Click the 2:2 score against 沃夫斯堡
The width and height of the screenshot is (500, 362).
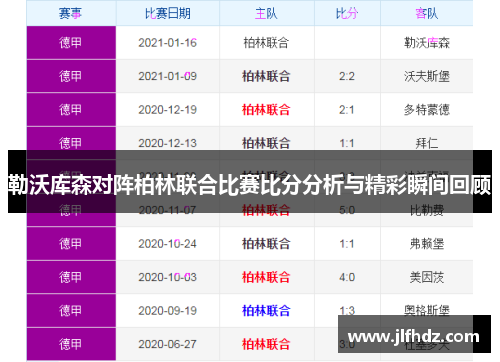point(347,76)
